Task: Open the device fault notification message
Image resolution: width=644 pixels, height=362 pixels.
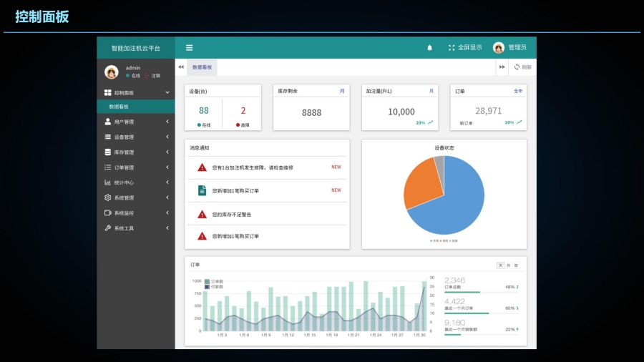Action: click(x=253, y=167)
